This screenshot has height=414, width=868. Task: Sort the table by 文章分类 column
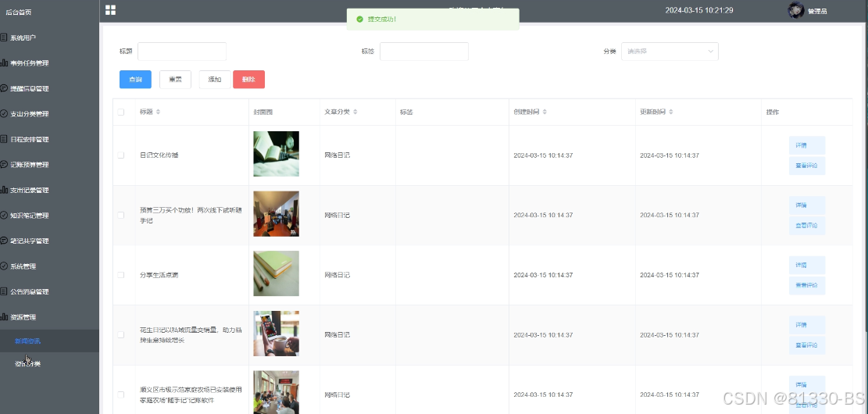coord(355,112)
